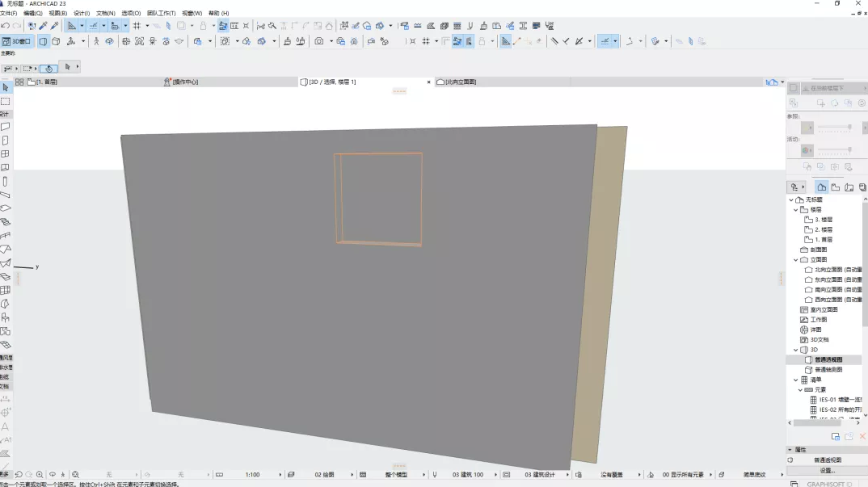Open the 设计(I) menu

coord(82,13)
